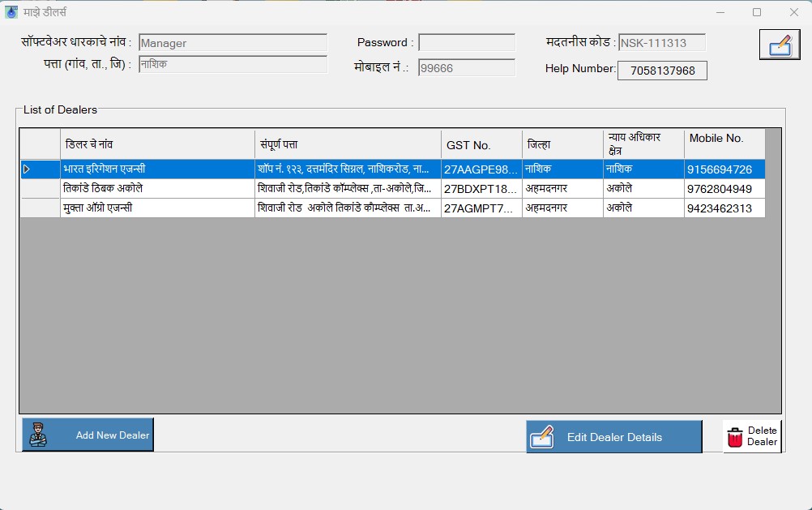812x510 pixels.
Task: Select the मुक्ता ॲग्रो एजन्सी dealer row
Action: pos(157,208)
